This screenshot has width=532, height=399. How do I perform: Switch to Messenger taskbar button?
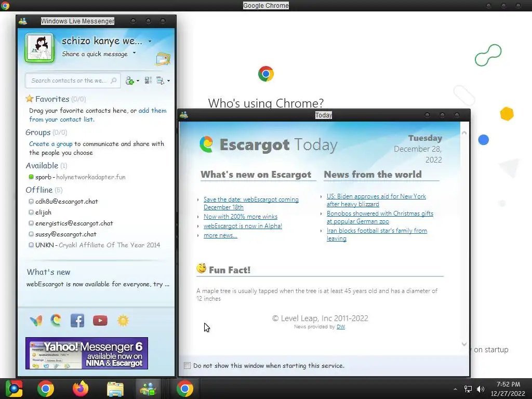click(x=148, y=389)
